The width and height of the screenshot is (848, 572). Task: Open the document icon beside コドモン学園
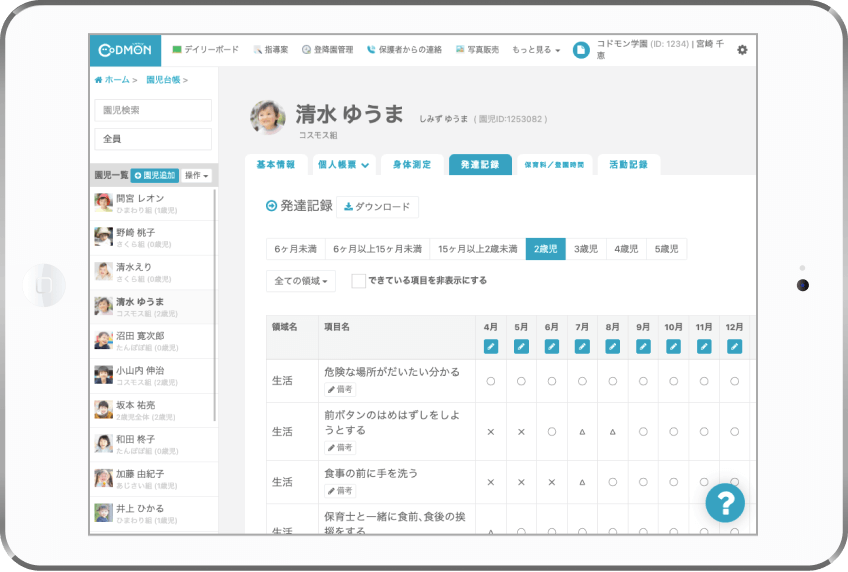point(581,49)
